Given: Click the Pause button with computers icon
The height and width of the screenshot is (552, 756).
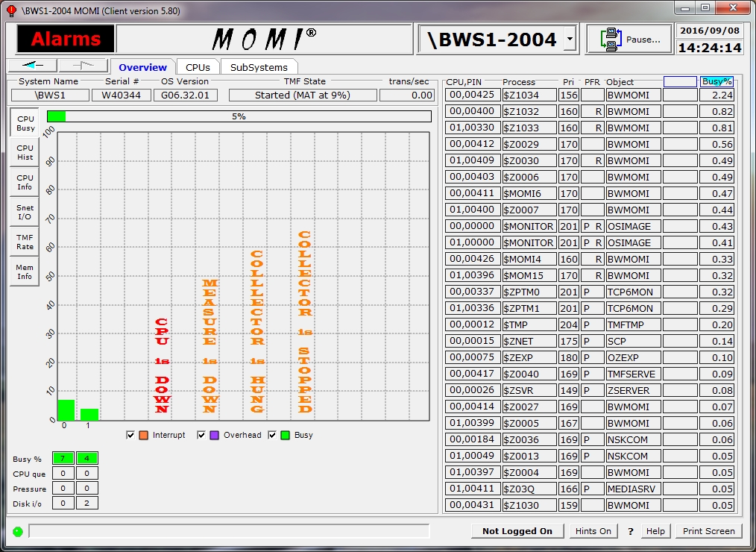Looking at the screenshot, I should [629, 40].
